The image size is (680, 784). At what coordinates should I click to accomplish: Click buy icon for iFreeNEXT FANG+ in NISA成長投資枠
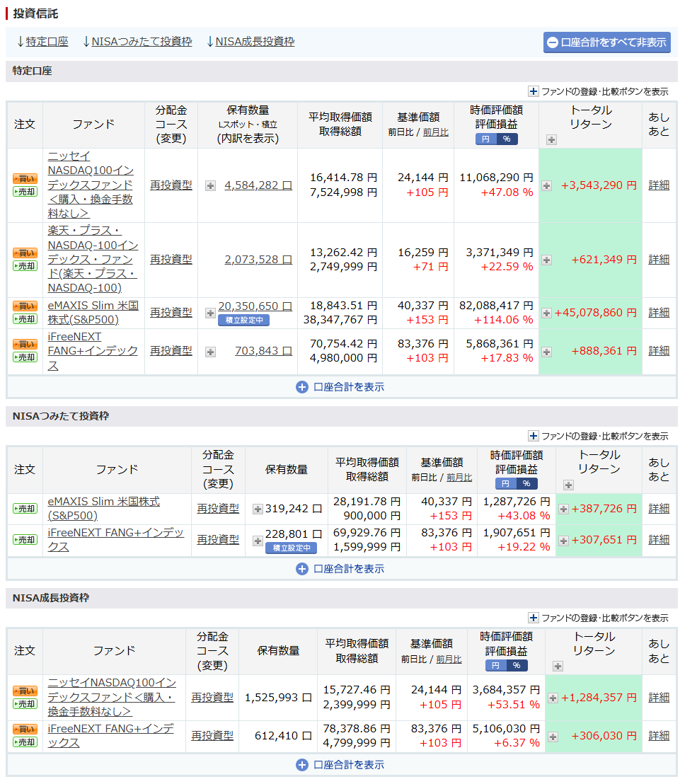pyautogui.click(x=25, y=729)
